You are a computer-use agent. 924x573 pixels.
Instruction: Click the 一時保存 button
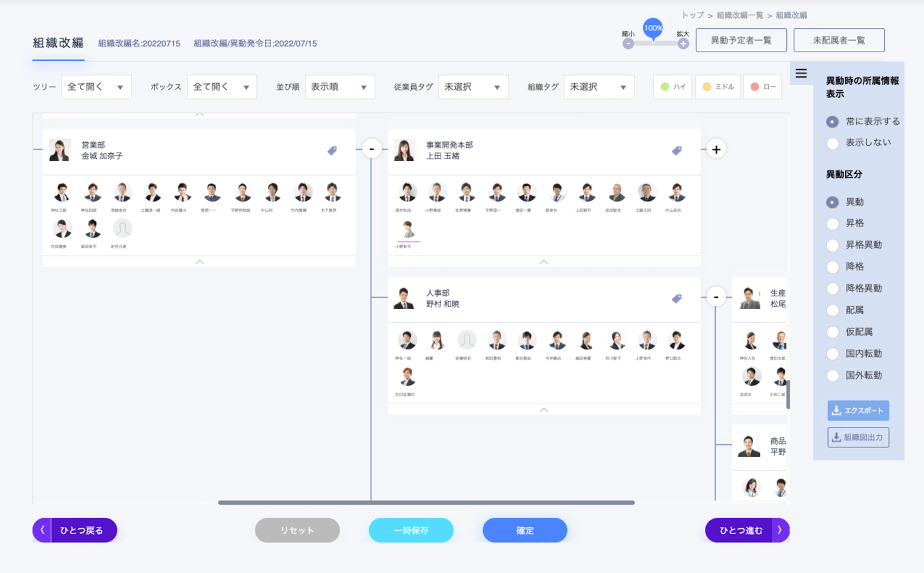point(411,530)
